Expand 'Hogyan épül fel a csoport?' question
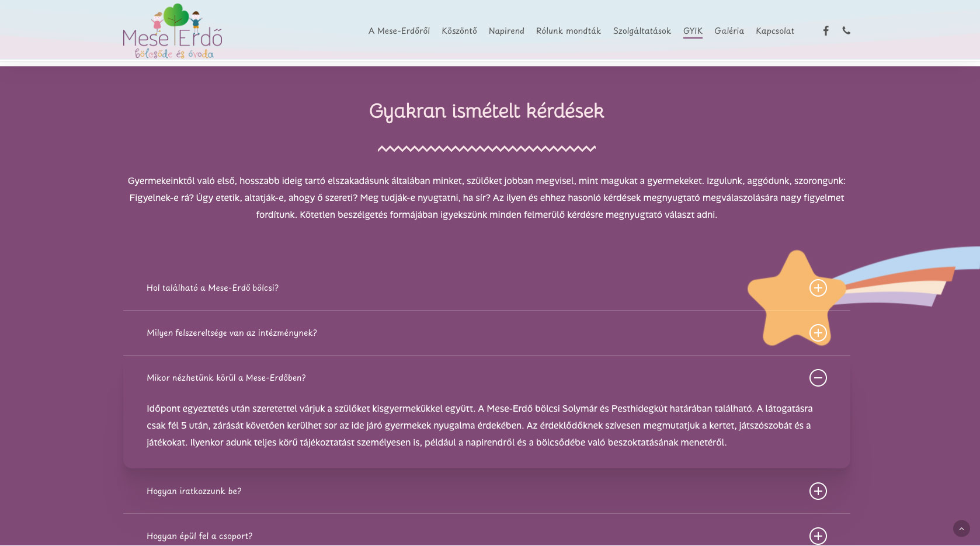The image size is (980, 546). click(x=199, y=536)
